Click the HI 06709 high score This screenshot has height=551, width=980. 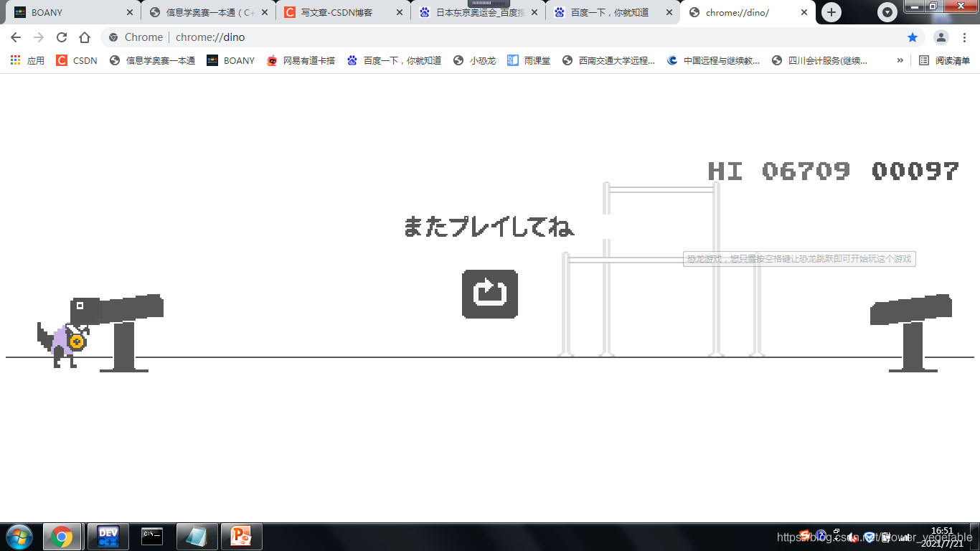tap(778, 171)
